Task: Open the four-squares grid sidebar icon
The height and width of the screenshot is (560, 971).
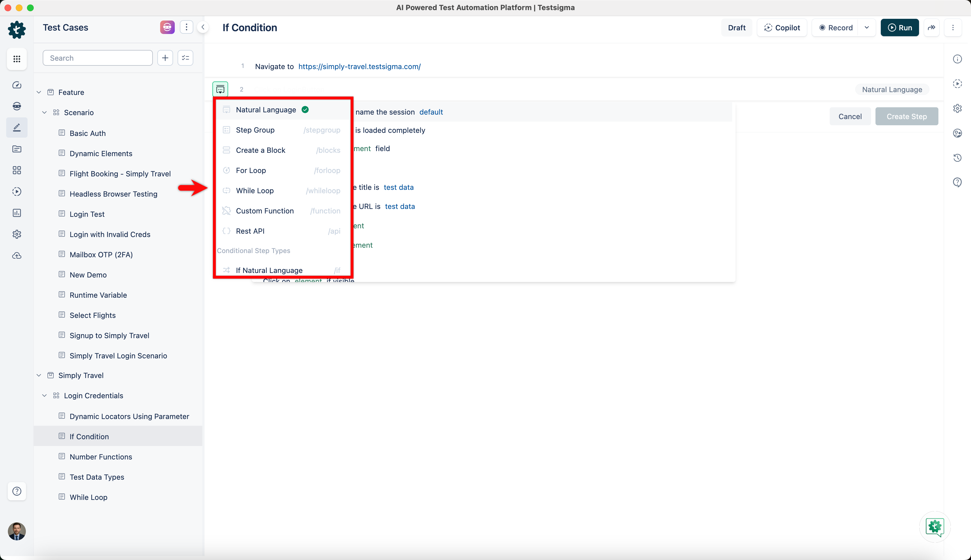Action: tap(17, 170)
